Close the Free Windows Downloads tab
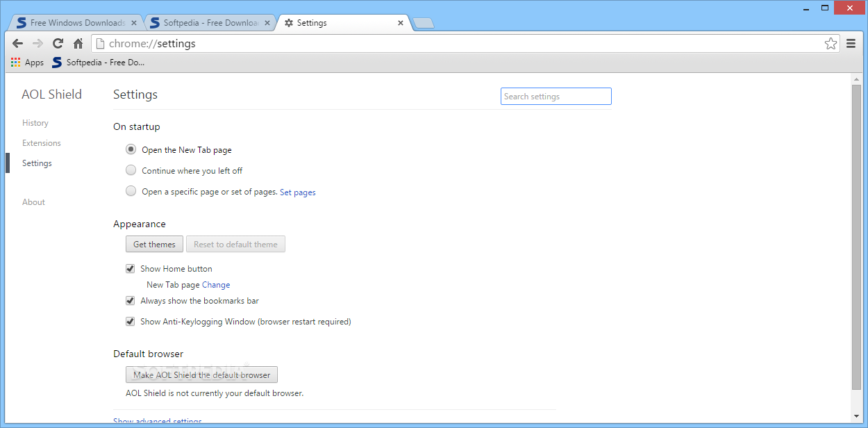The height and width of the screenshot is (428, 868). (134, 23)
